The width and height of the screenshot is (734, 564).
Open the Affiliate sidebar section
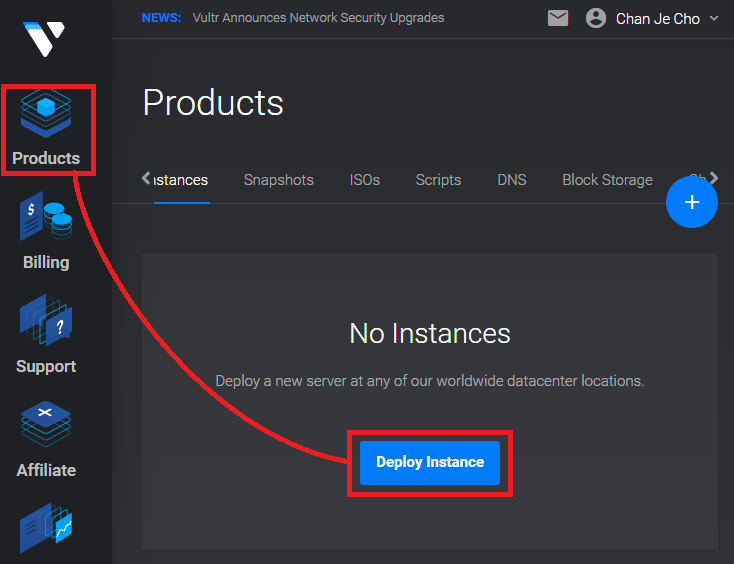point(46,439)
